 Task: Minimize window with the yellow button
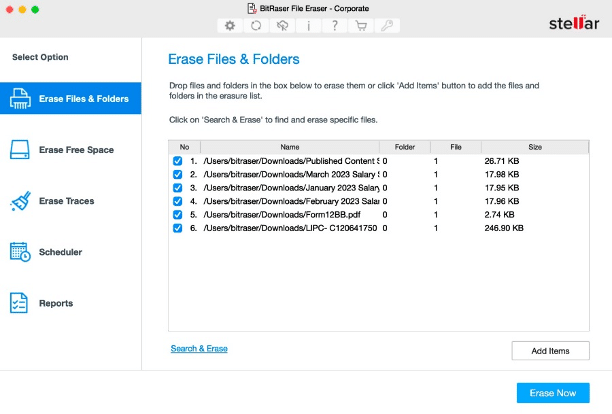point(22,9)
